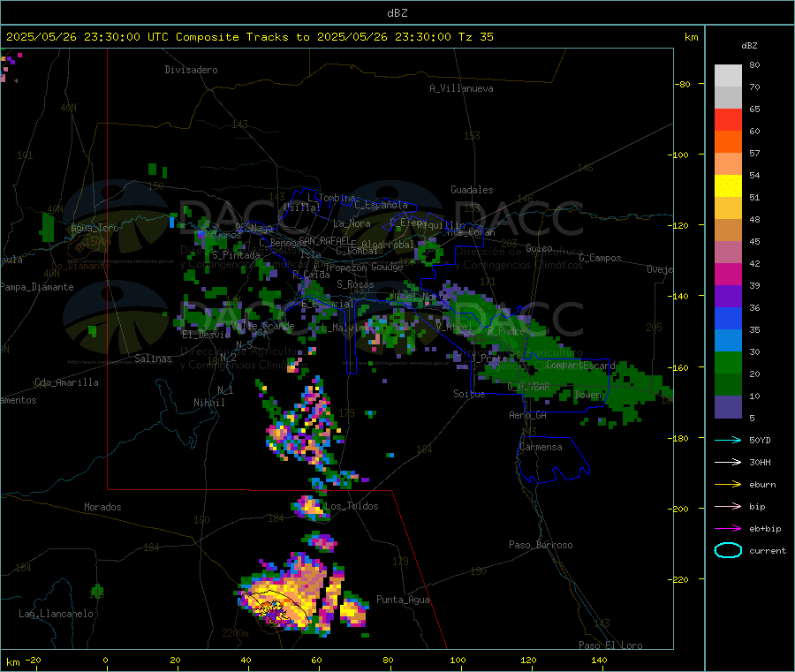Click the Bowen map label
This screenshot has width=795, height=672.
point(587,394)
